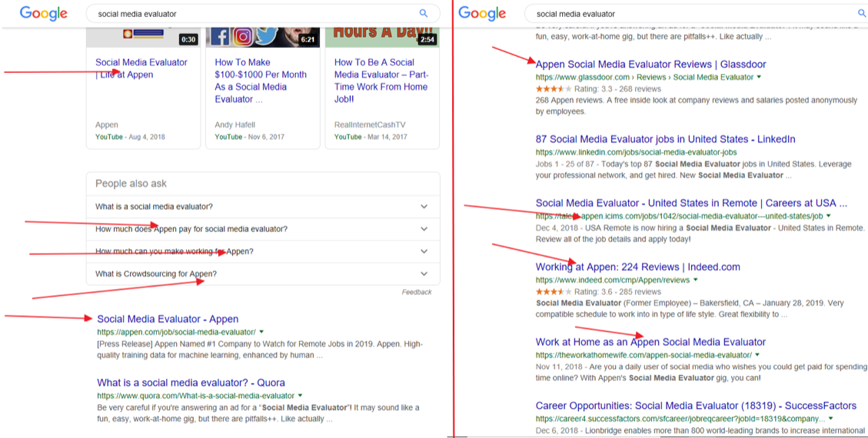Open 'Social Media Evaluator - Appen' result
868x438 pixels.
pyautogui.click(x=168, y=319)
